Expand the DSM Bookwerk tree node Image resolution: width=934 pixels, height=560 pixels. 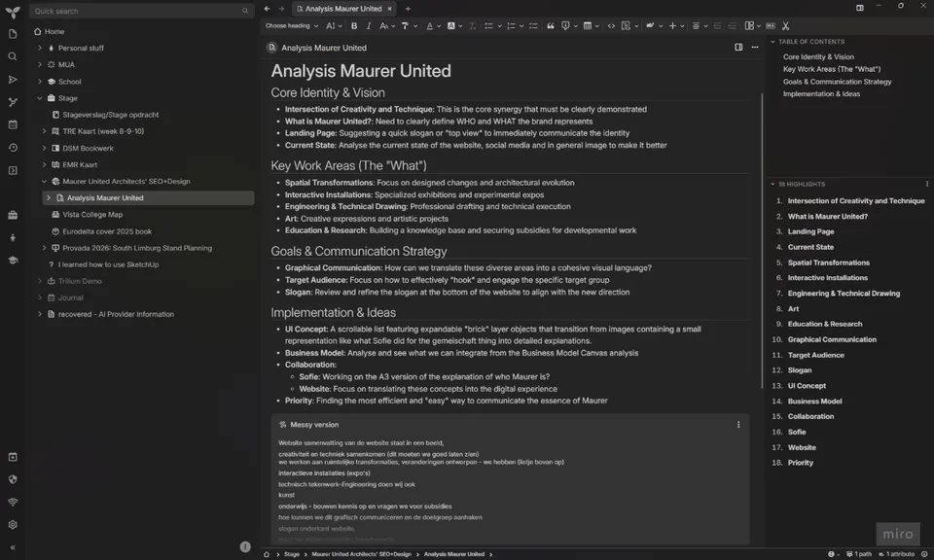coord(44,148)
